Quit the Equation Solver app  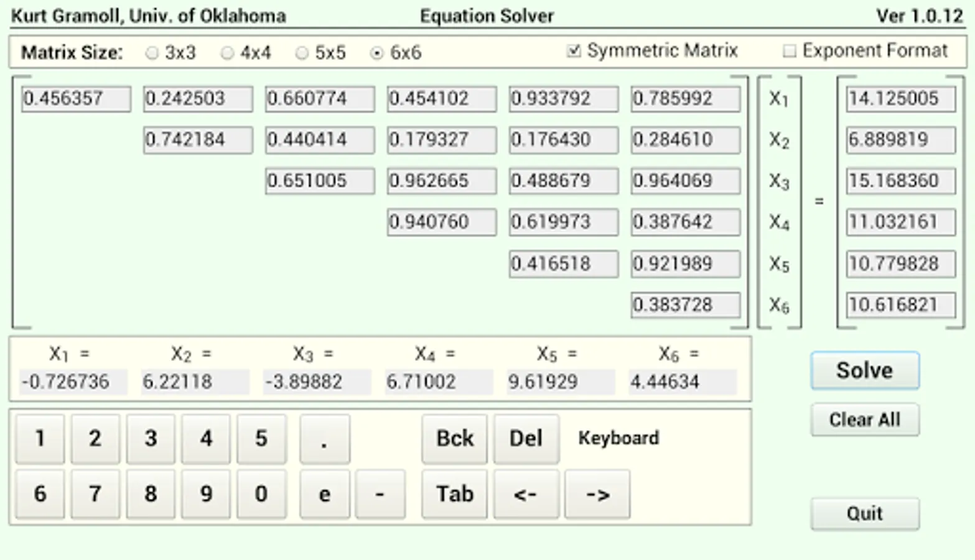coord(865,514)
